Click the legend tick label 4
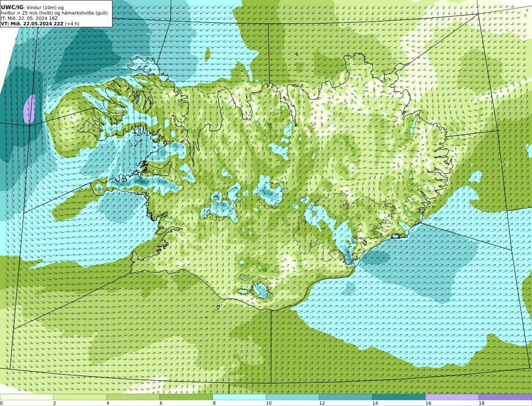This screenshot has width=532, height=406. coord(108,403)
